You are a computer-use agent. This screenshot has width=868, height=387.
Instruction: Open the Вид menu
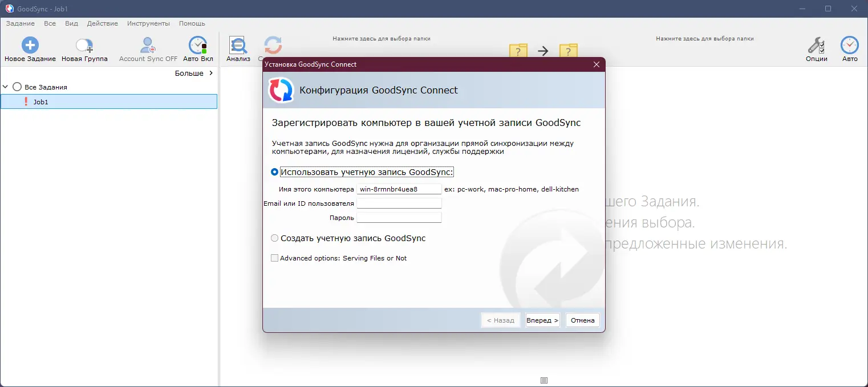[71, 23]
